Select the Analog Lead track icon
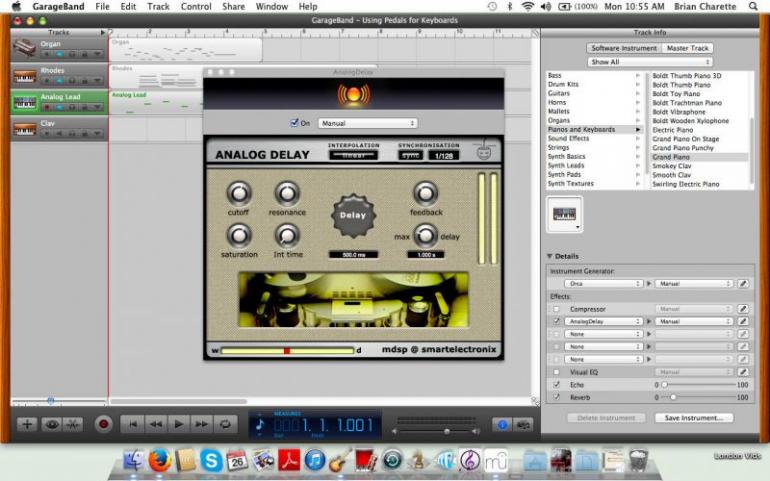770x481 pixels. (25, 102)
